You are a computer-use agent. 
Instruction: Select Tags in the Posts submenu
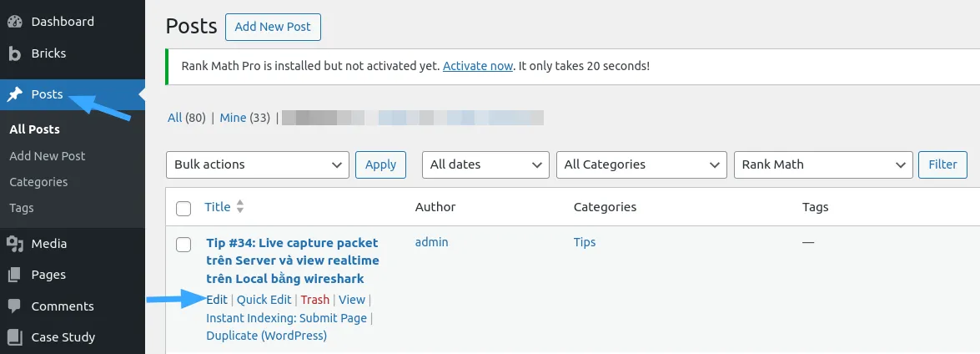22,208
